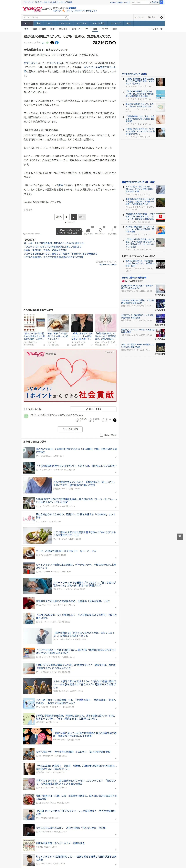Viewport: 186px width, 868px height.
Task: Open the ヒートアイランド現象の主な原因は article
Action: [x=76, y=566]
